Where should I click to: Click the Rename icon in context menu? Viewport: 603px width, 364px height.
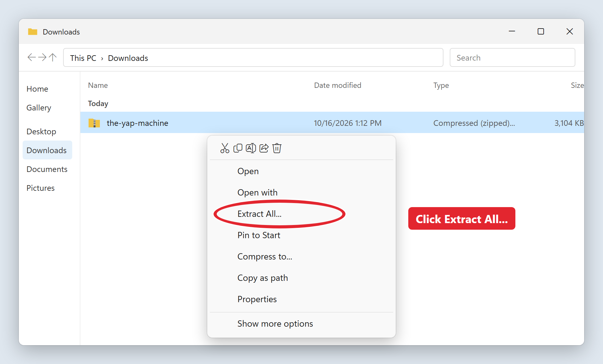pos(251,148)
